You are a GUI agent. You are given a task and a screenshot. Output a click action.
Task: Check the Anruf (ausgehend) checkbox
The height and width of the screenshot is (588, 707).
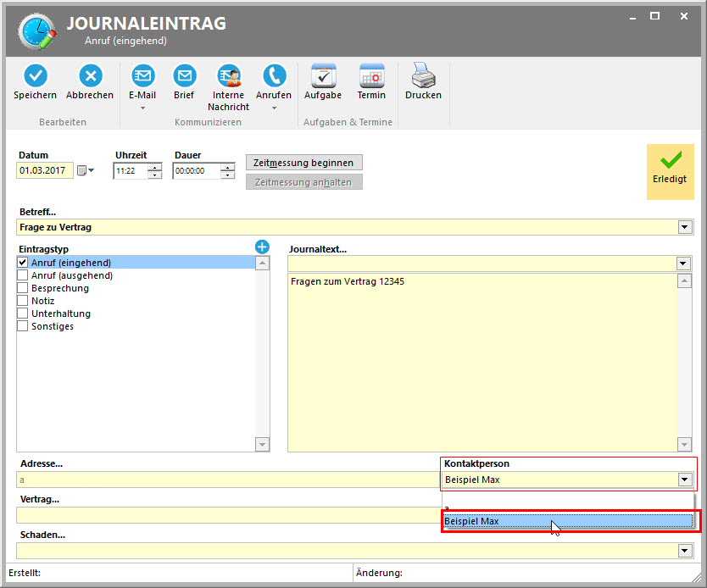23,275
